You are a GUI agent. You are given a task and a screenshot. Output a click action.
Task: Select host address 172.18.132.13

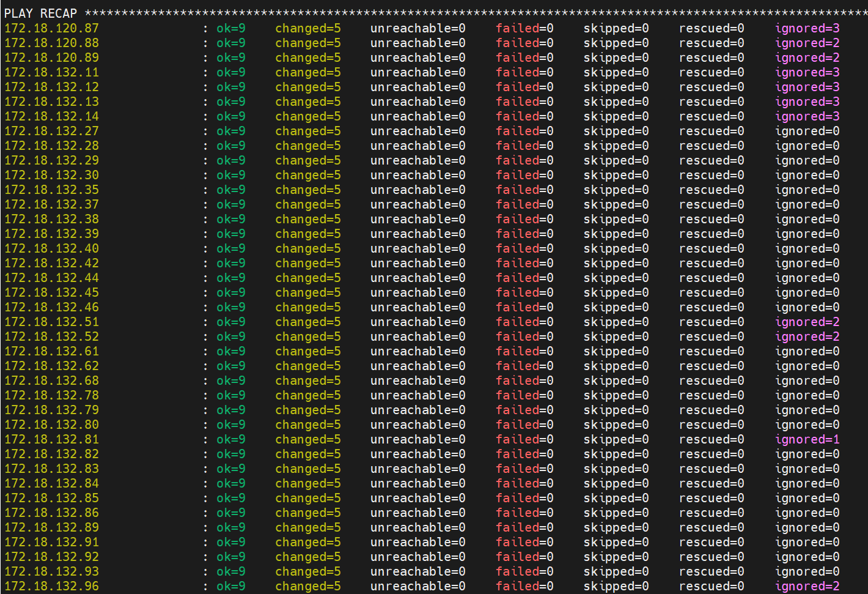(51, 102)
